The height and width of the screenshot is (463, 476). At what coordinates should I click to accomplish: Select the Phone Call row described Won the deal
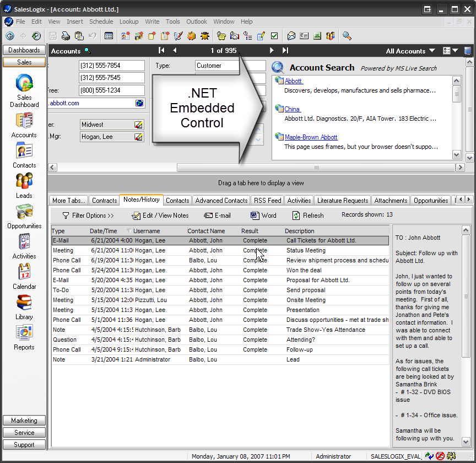click(220, 271)
